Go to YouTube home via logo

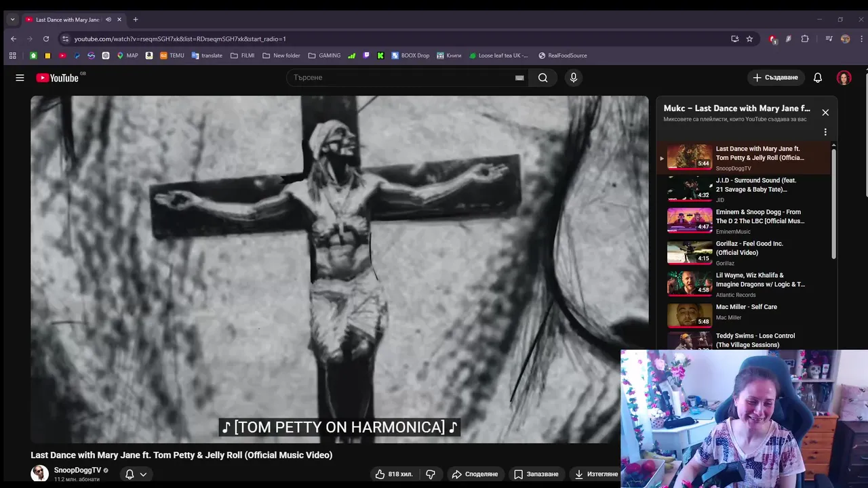point(58,78)
